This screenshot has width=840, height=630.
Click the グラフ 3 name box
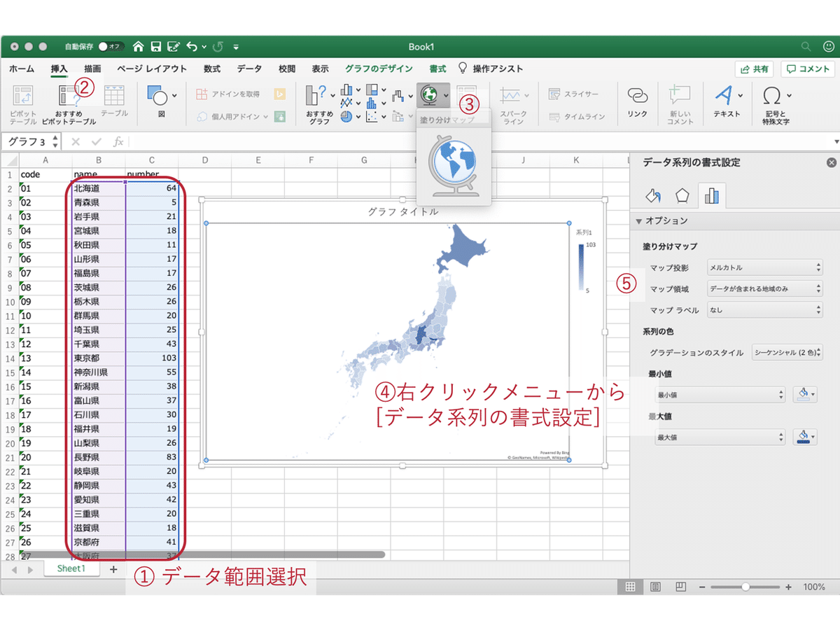tap(31, 141)
